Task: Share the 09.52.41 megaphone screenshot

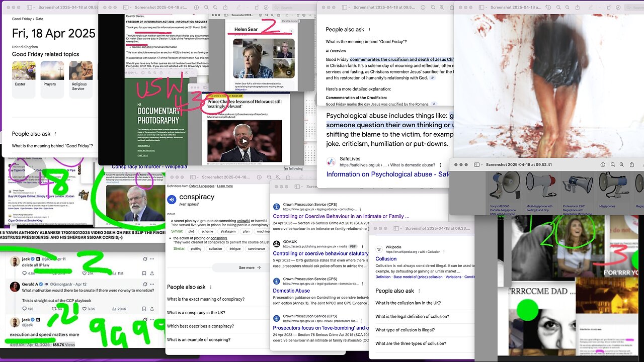Action: (632, 164)
